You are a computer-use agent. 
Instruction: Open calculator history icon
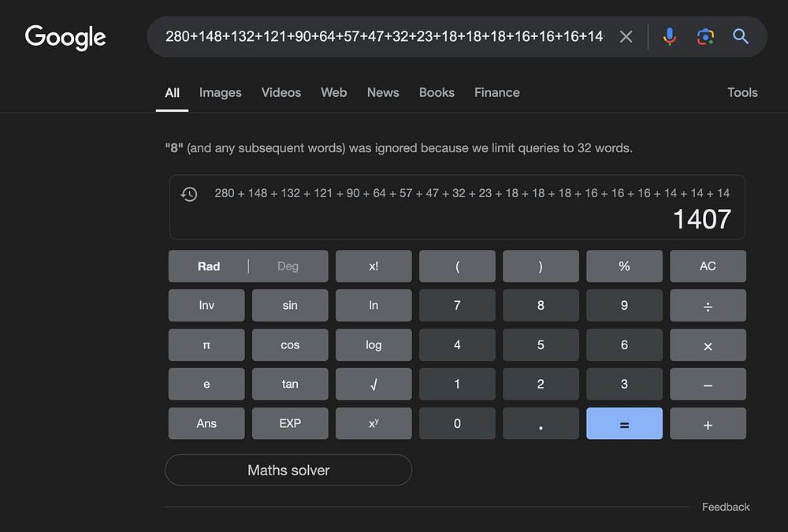[189, 194]
